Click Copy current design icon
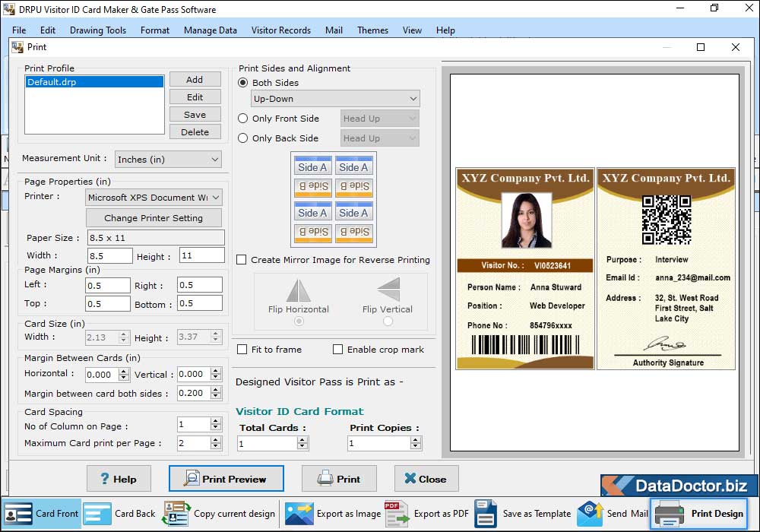This screenshot has width=760, height=532. [176, 514]
